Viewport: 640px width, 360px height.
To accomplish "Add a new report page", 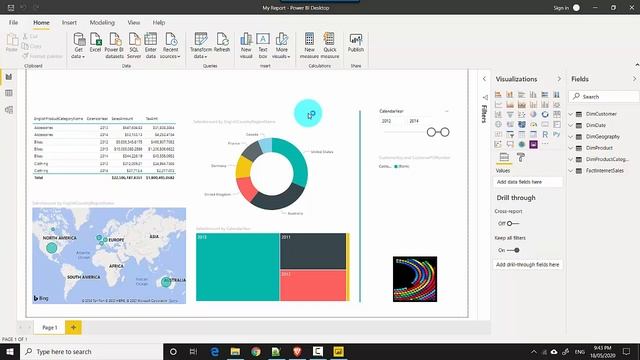I will pos(73,327).
